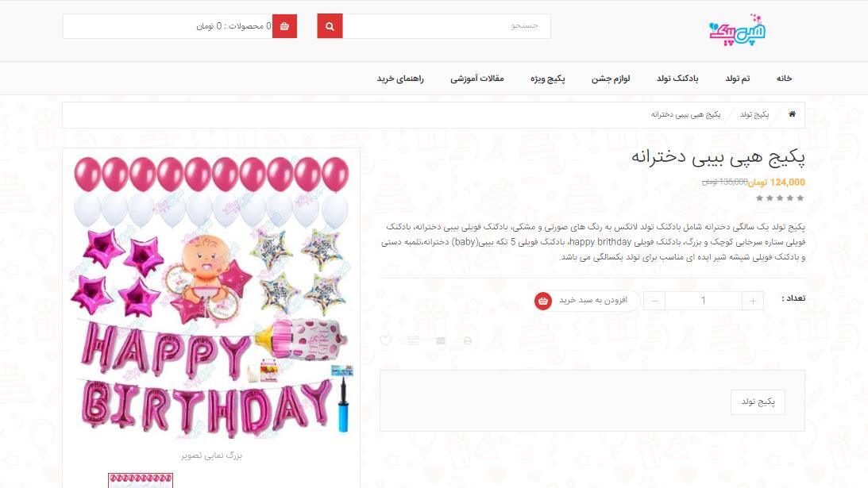The height and width of the screenshot is (488, 868).
Task: Click the site logo at top right
Action: pyautogui.click(x=737, y=30)
